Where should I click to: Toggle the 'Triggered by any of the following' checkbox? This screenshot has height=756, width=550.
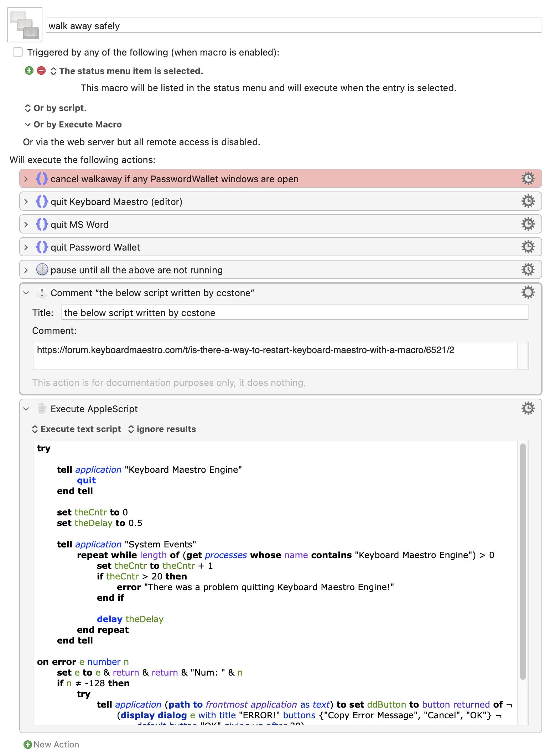coord(18,52)
